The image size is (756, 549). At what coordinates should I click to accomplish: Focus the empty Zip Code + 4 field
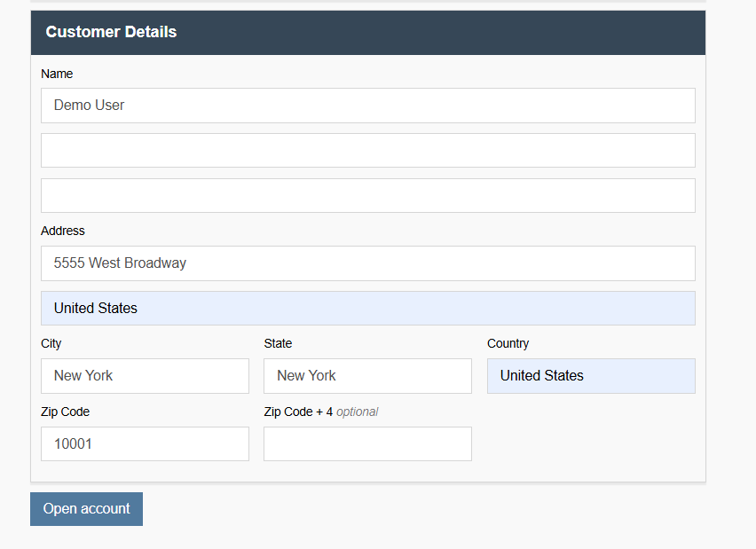(367, 444)
